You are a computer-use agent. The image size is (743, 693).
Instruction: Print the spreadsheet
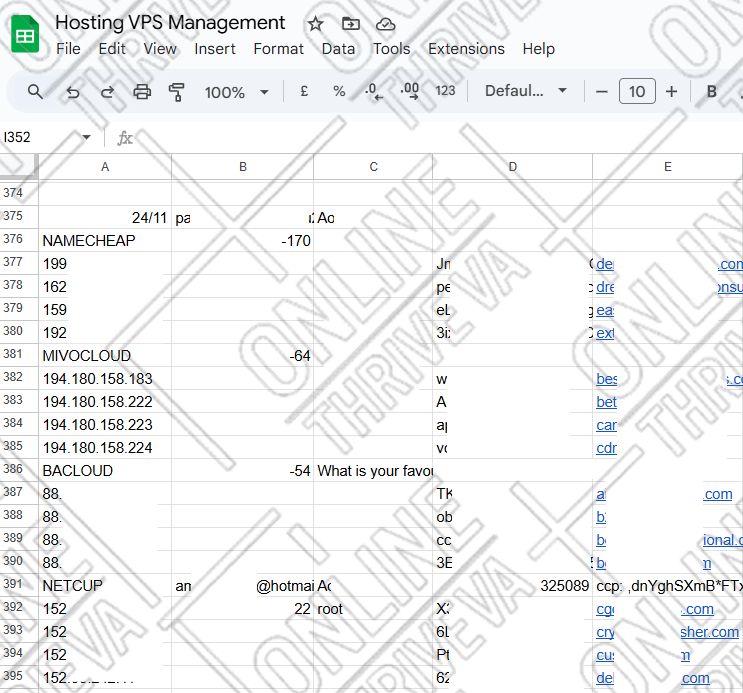point(142,91)
